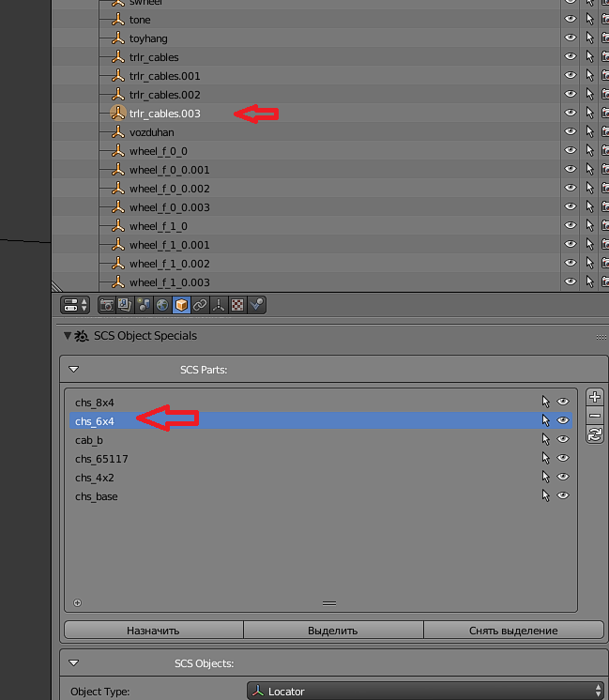Toggle visibility of chs_base part
Screen dimensions: 609x700
(x=563, y=495)
